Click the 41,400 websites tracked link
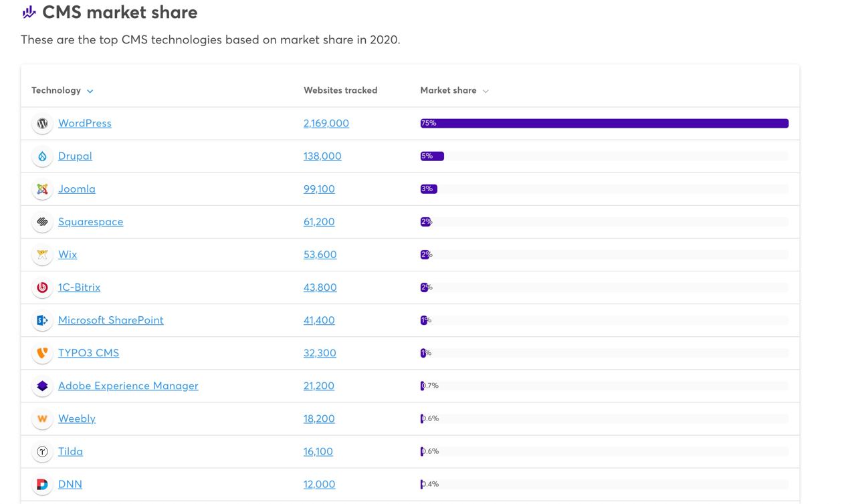 coord(319,320)
